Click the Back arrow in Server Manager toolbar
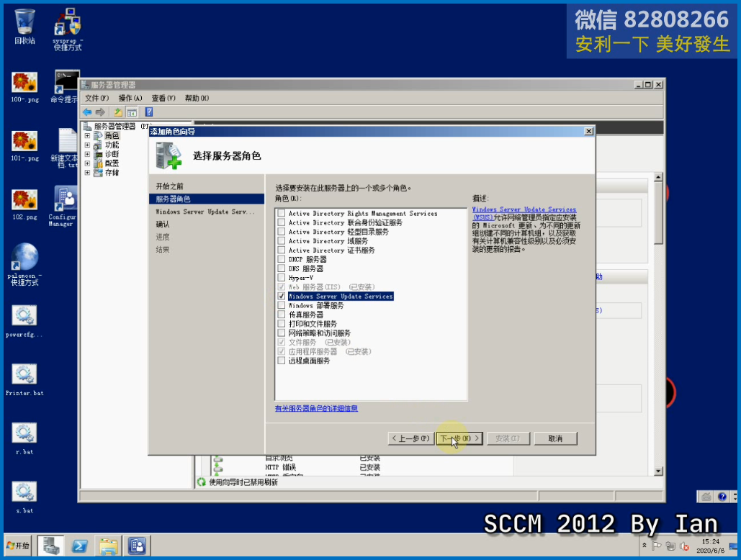Screen dimensions: 741x560 coord(87,112)
